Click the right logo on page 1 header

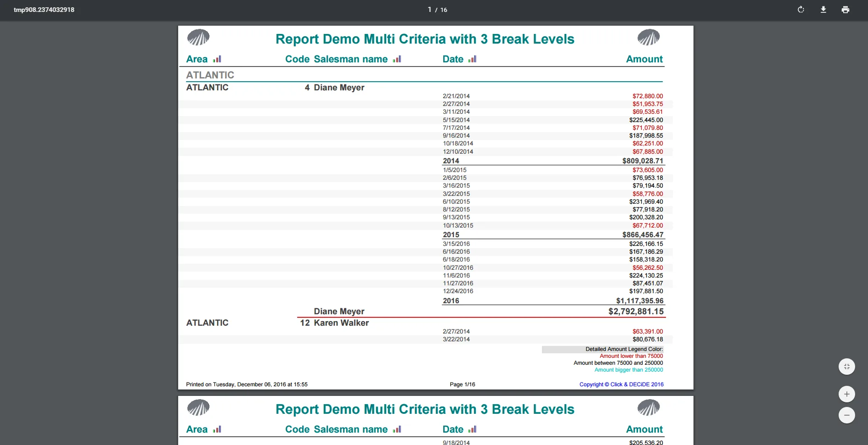coord(648,37)
